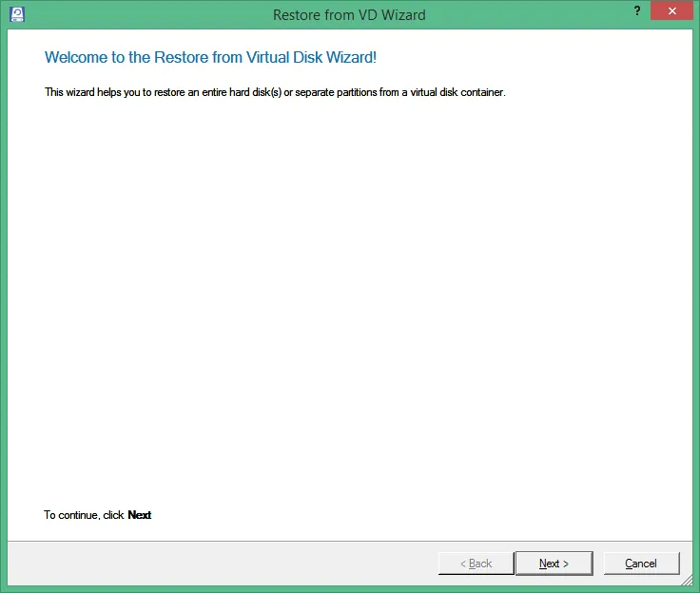Image resolution: width=700 pixels, height=593 pixels.
Task: Close the Restore from VD Wizard window
Action: coord(671,10)
